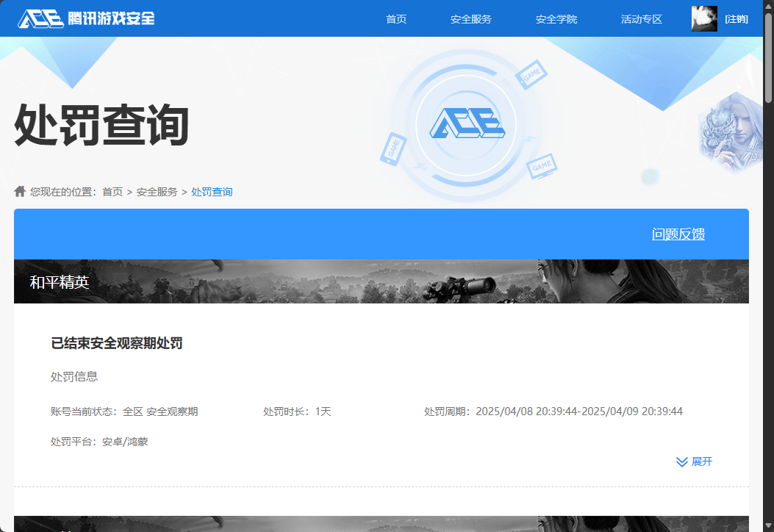The height and width of the screenshot is (532, 774).
Task: Open the 活动专区 navigation item
Action: pos(641,19)
